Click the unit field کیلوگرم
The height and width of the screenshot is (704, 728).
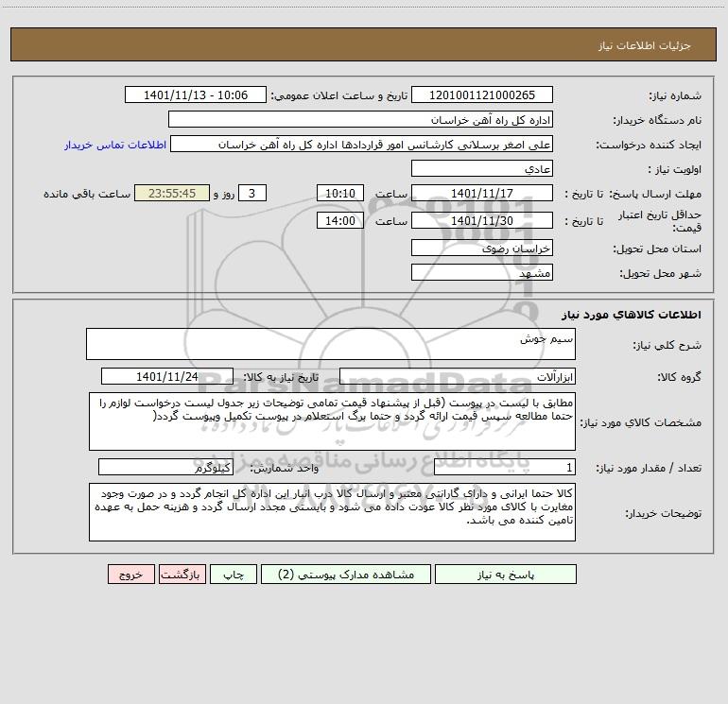[165, 467]
